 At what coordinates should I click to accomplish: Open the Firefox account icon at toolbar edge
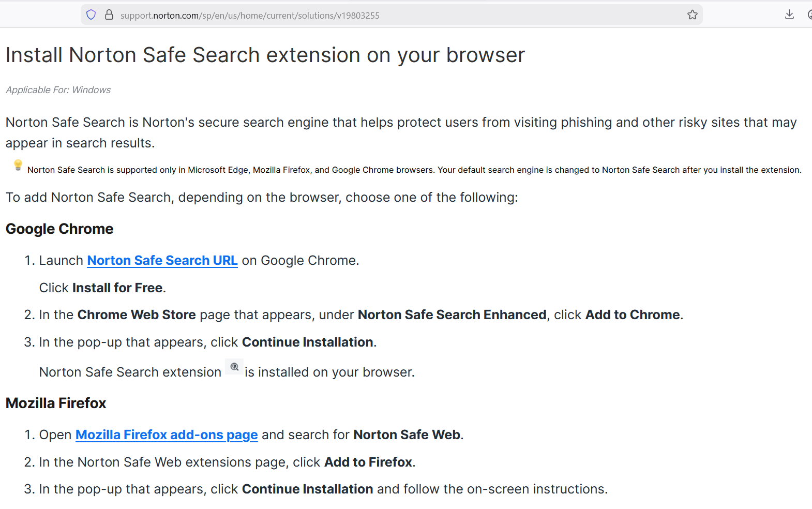(809, 15)
